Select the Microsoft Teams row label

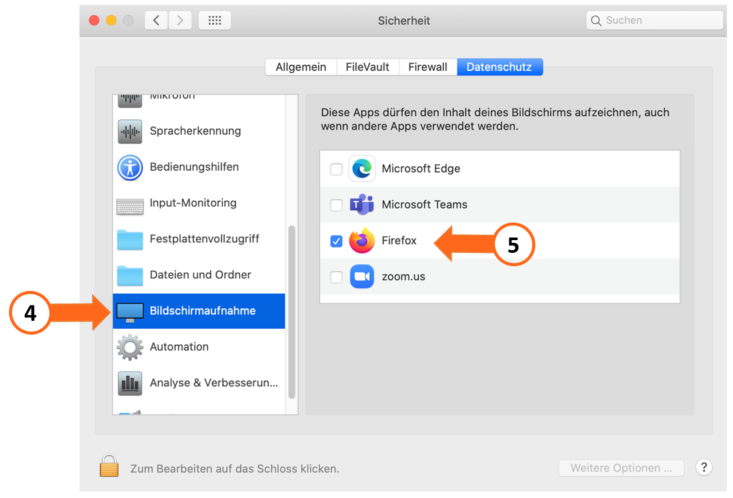(x=424, y=204)
